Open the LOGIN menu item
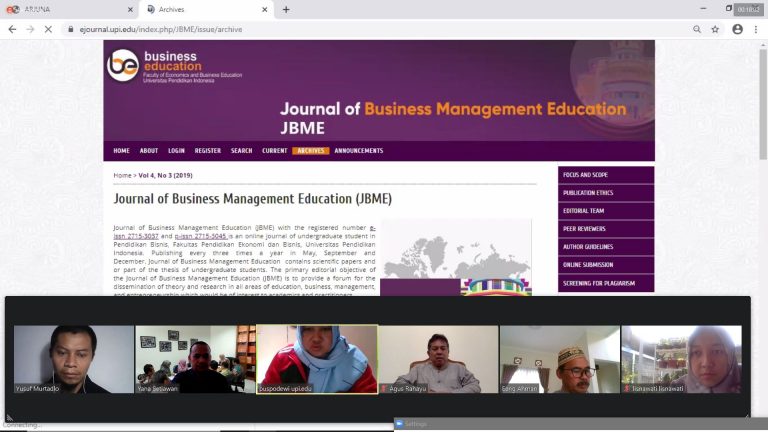The image size is (768, 432). tap(176, 151)
